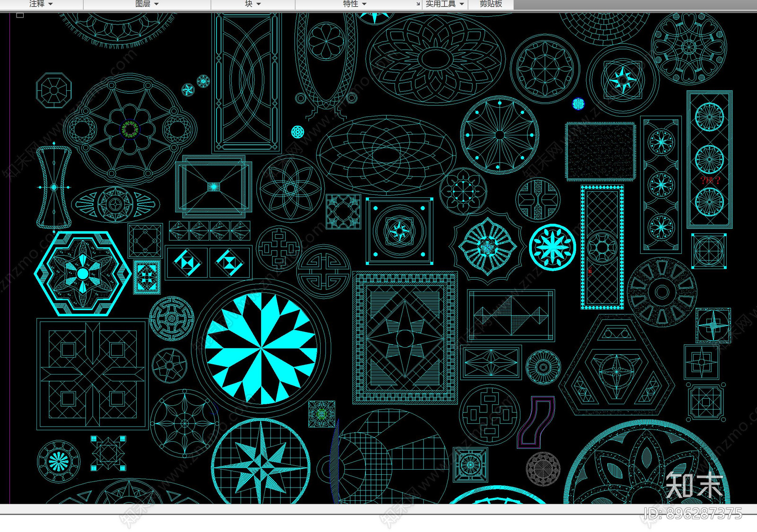Select the large solid-filled cyan starburst medallion
757x532 pixels.
[x=261, y=349]
